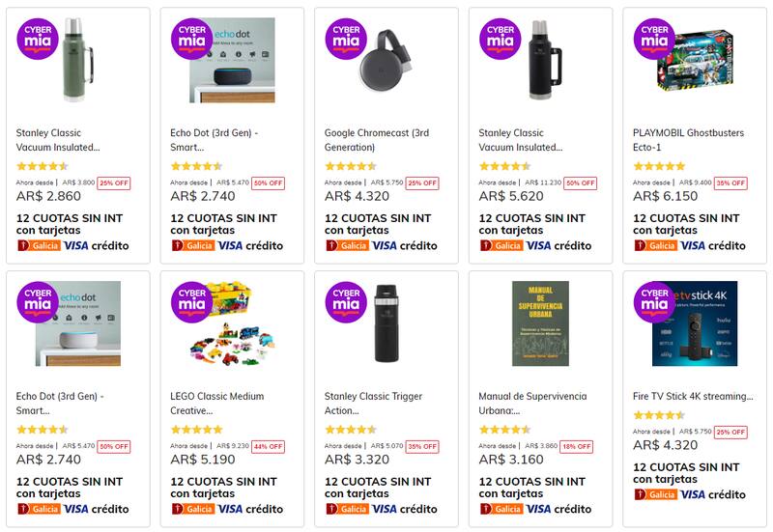Open the PLAYMOBIL Ghostbusters Ecto-1 title link
This screenshot has height=532, width=773.
click(688, 133)
